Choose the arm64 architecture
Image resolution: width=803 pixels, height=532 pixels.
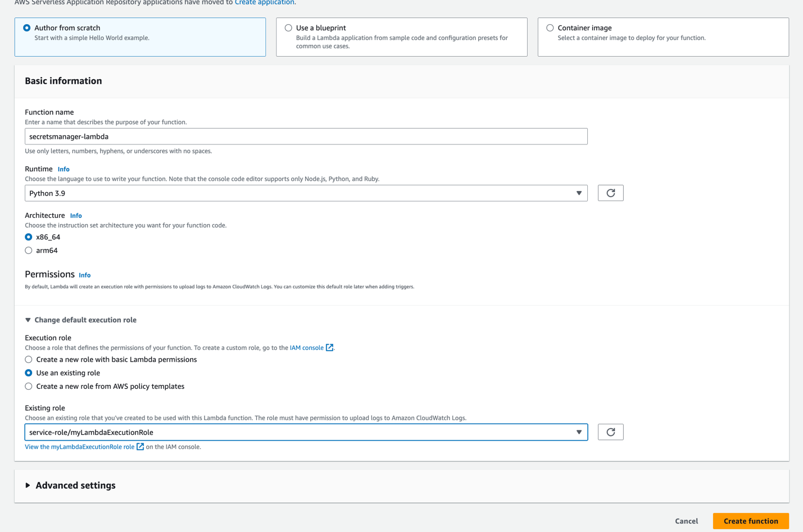coord(29,250)
